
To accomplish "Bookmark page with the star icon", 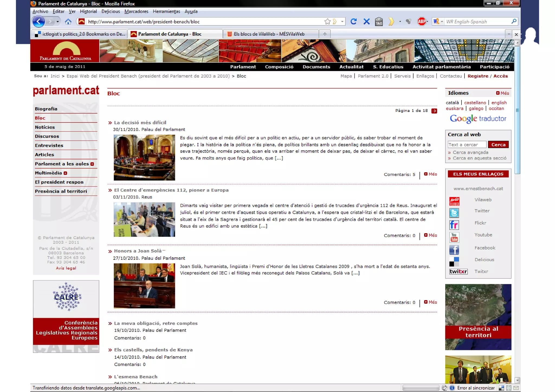I will (327, 22).
